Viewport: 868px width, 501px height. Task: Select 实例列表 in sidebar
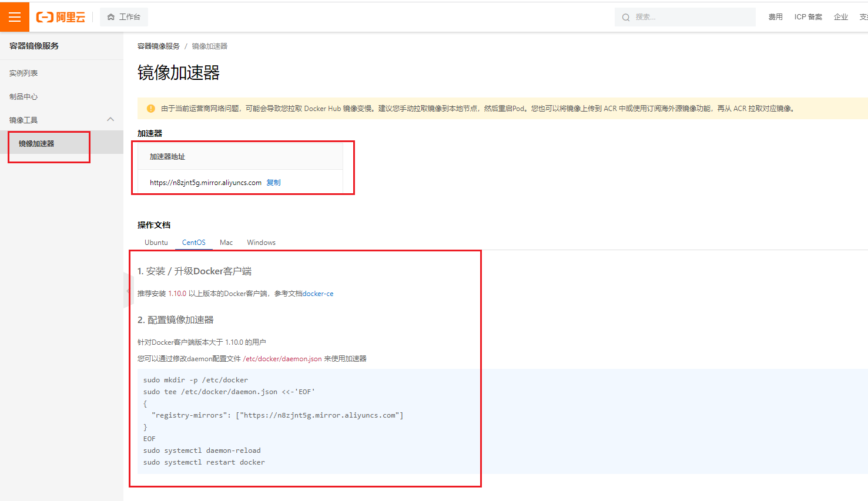[24, 73]
